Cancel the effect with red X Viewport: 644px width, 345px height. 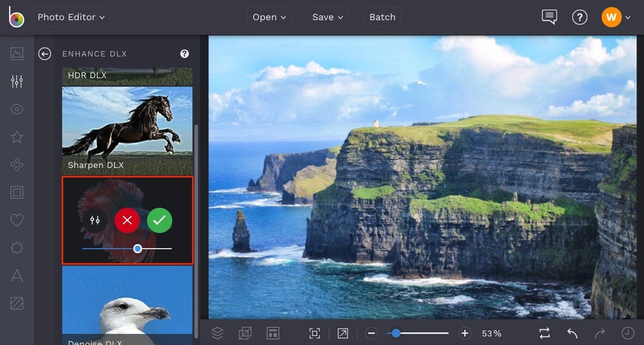127,220
